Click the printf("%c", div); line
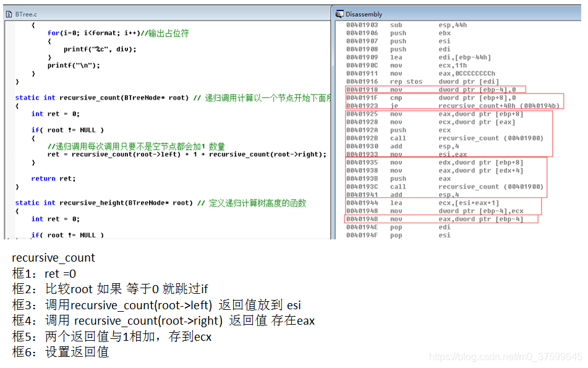 pyautogui.click(x=100, y=49)
